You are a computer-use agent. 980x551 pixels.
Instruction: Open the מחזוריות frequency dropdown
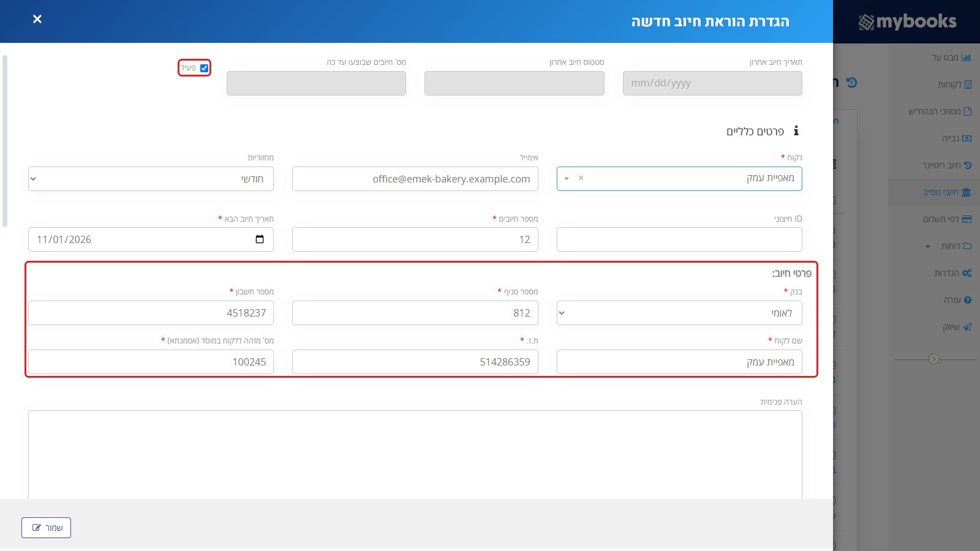[x=151, y=179]
